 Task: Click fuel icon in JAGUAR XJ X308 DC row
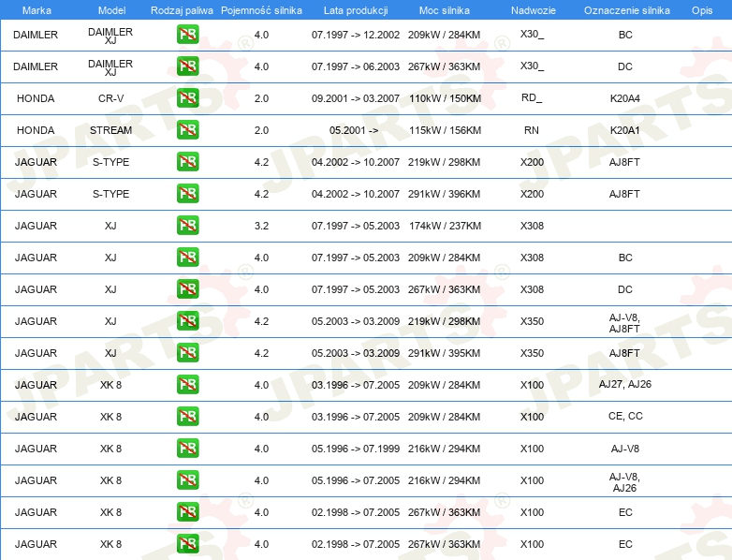click(187, 288)
